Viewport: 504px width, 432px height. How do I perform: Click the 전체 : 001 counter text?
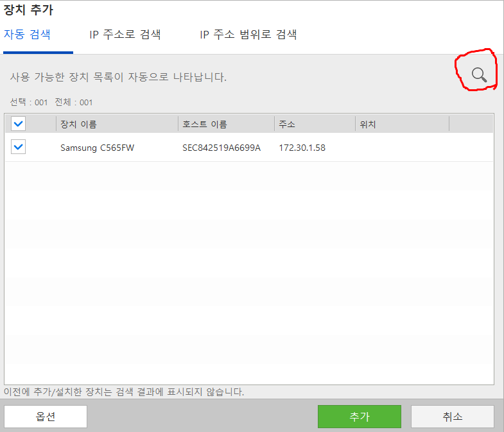tap(74, 102)
